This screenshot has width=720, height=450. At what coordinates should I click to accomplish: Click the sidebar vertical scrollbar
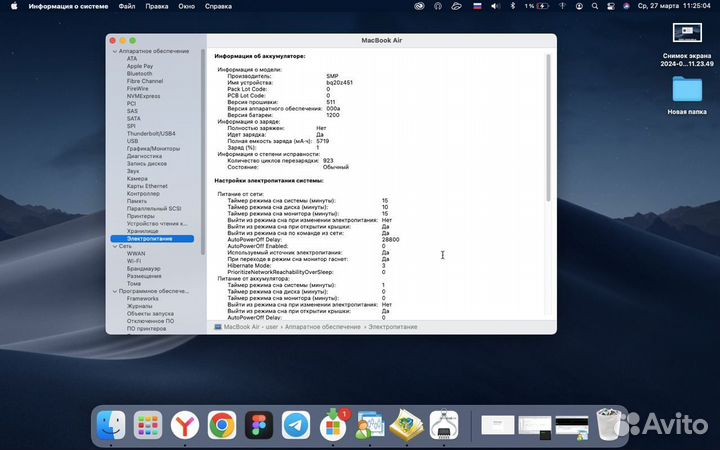point(202,152)
